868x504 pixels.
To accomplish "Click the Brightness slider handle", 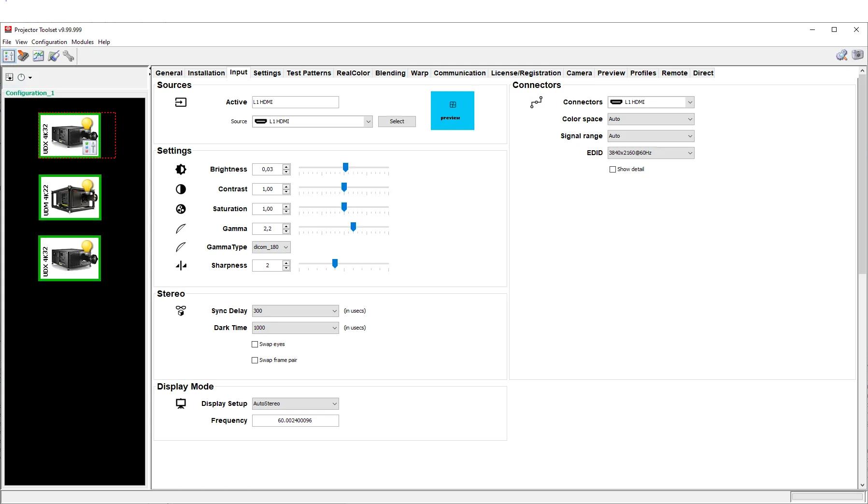I will click(x=345, y=168).
